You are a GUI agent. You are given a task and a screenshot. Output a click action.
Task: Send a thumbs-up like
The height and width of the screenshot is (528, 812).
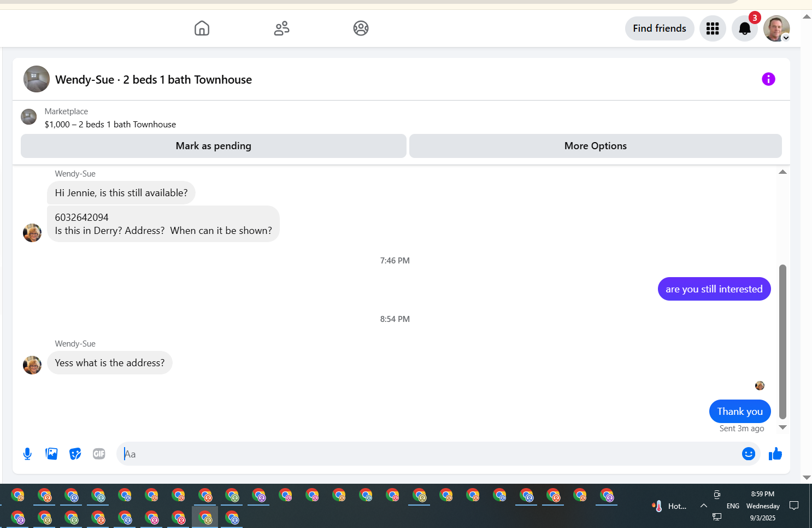(x=775, y=454)
